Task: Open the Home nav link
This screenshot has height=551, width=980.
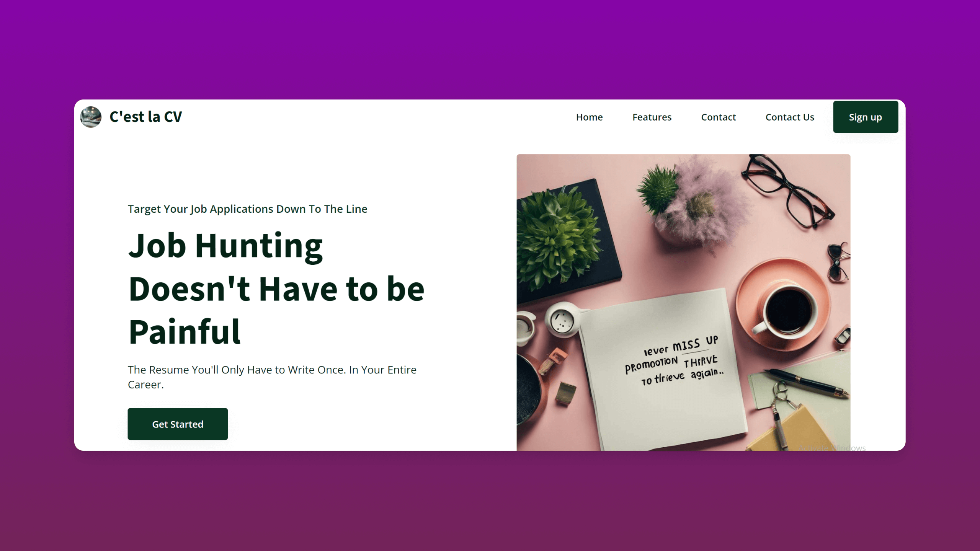Action: coord(589,117)
